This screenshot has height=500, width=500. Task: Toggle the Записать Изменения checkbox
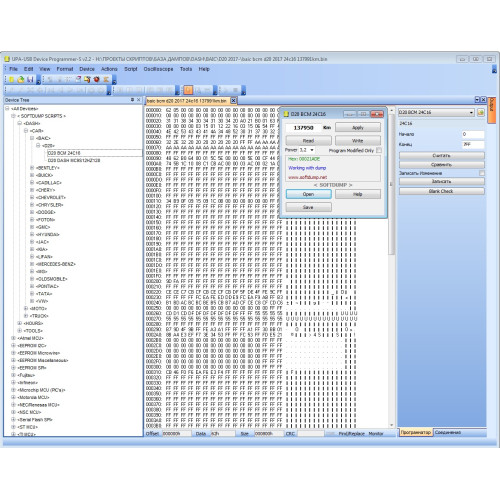click(x=481, y=173)
